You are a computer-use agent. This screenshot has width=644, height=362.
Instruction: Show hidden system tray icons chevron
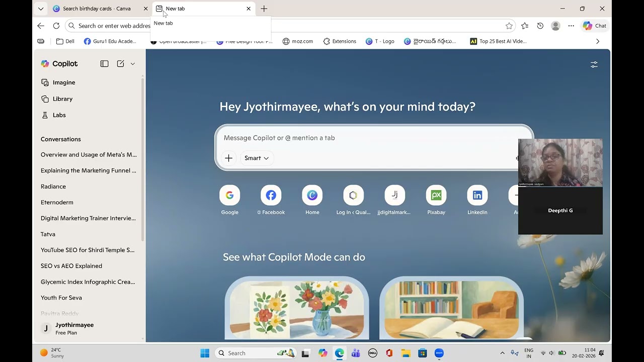pos(502,353)
